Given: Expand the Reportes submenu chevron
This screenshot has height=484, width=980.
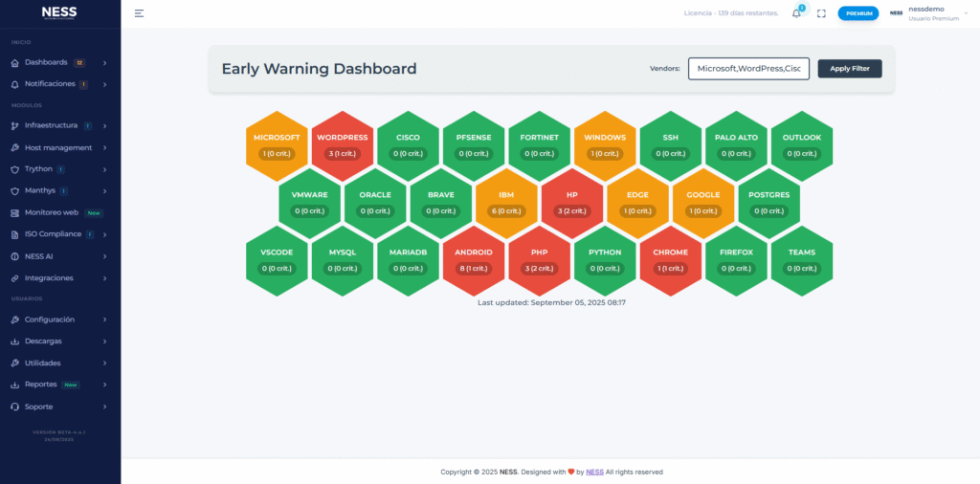Looking at the screenshot, I should click(104, 385).
